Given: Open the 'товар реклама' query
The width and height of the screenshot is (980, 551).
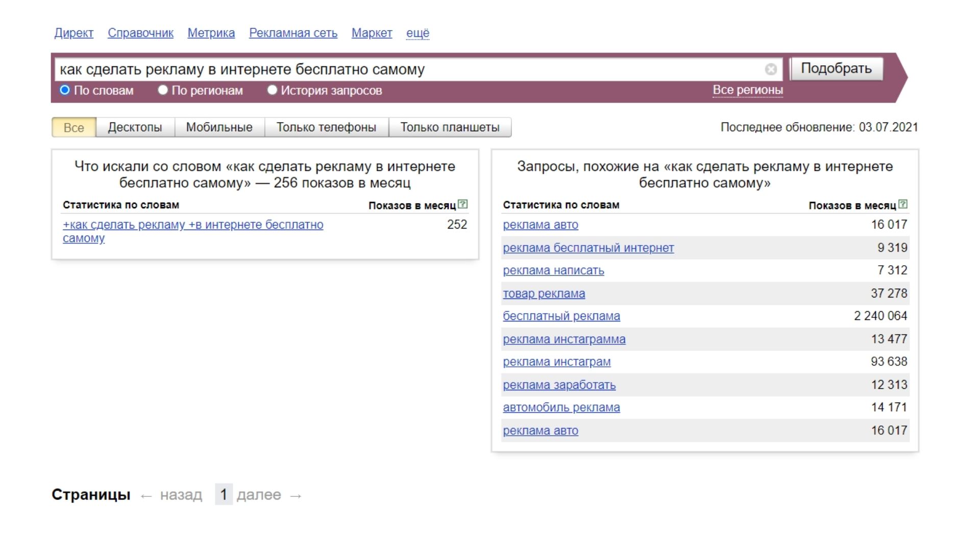Looking at the screenshot, I should (x=544, y=293).
